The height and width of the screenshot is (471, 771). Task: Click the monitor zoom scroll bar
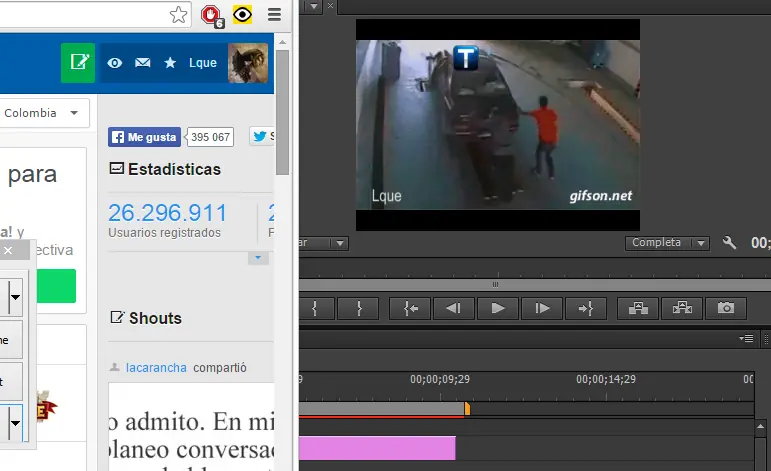(493, 284)
